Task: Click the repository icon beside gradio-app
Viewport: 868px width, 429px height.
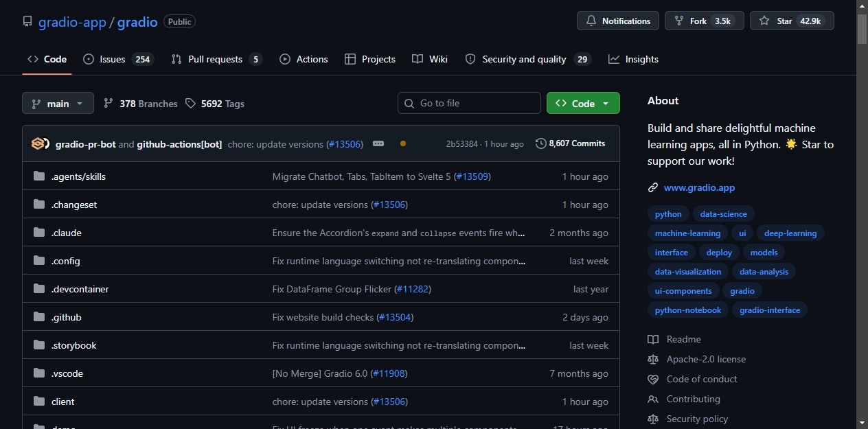Action: tap(27, 21)
